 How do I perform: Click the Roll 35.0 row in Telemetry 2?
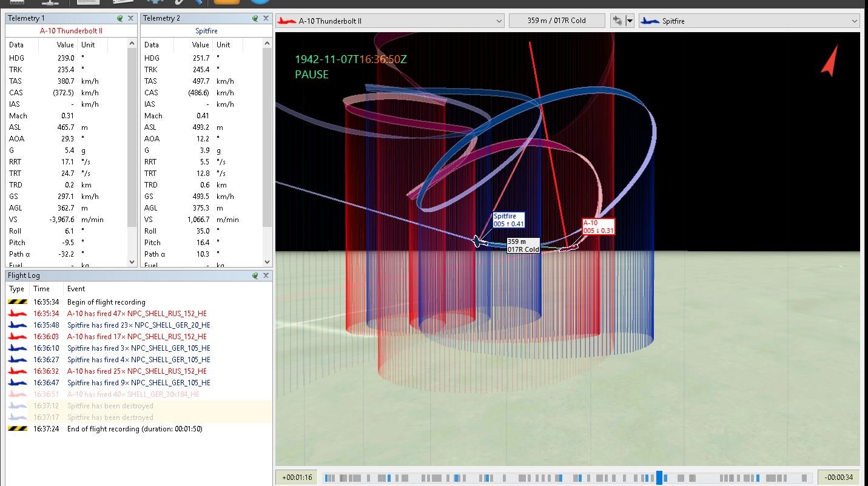click(x=202, y=231)
